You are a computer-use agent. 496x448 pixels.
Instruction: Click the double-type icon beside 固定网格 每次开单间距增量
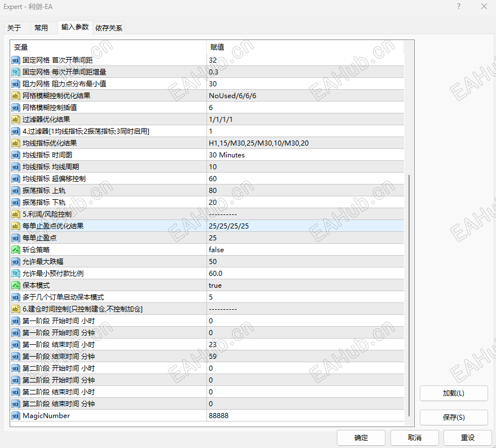15,72
